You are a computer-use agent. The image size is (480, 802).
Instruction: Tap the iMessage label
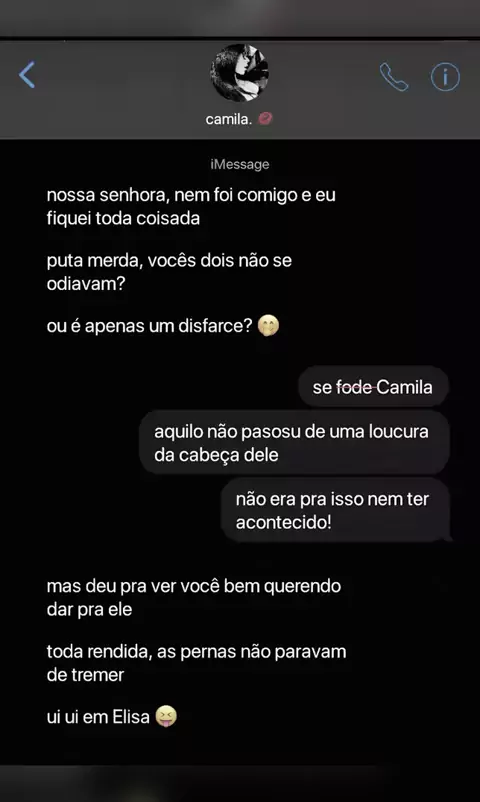[x=239, y=164]
